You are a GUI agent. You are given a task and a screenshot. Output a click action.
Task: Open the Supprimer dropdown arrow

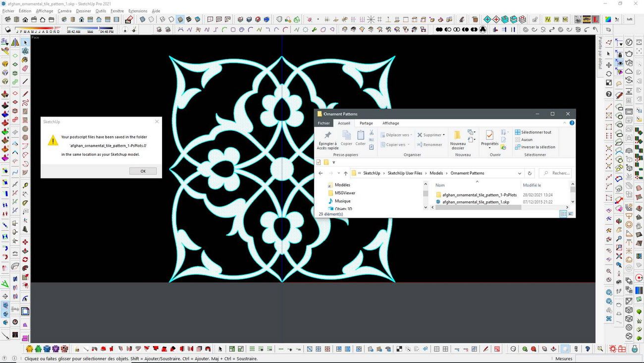click(x=444, y=135)
